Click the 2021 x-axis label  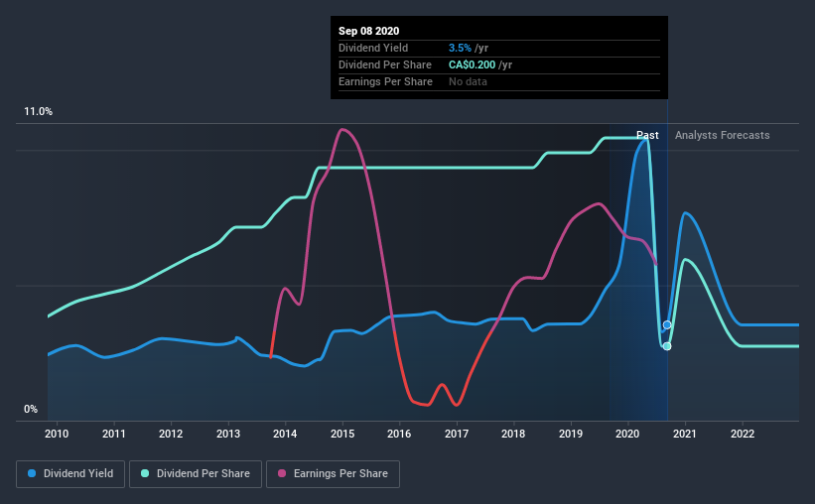[685, 434]
